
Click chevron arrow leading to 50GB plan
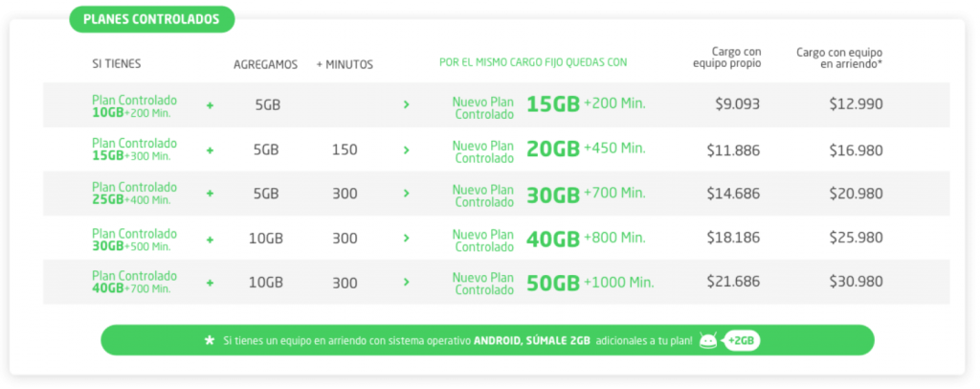tap(406, 283)
